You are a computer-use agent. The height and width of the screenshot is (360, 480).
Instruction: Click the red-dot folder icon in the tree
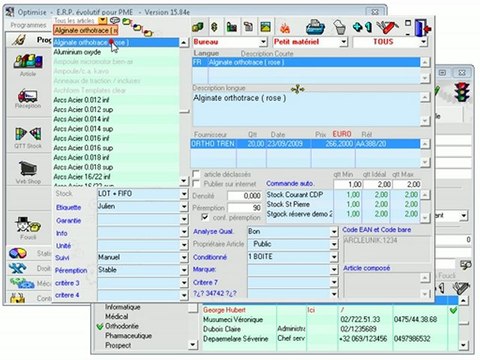148,32
